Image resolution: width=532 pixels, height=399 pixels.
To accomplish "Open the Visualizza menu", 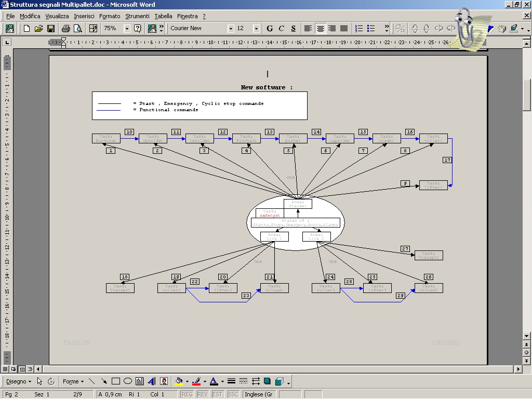I will click(57, 16).
